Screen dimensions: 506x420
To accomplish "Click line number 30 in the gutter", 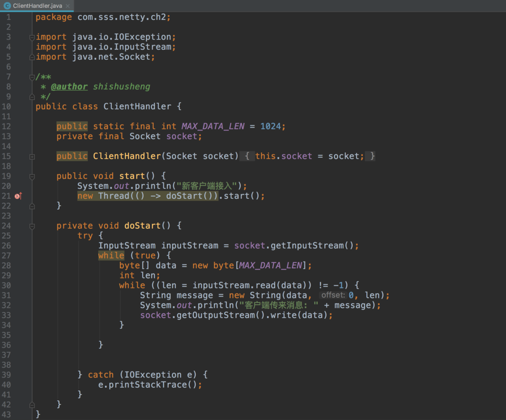I will pyautogui.click(x=7, y=285).
